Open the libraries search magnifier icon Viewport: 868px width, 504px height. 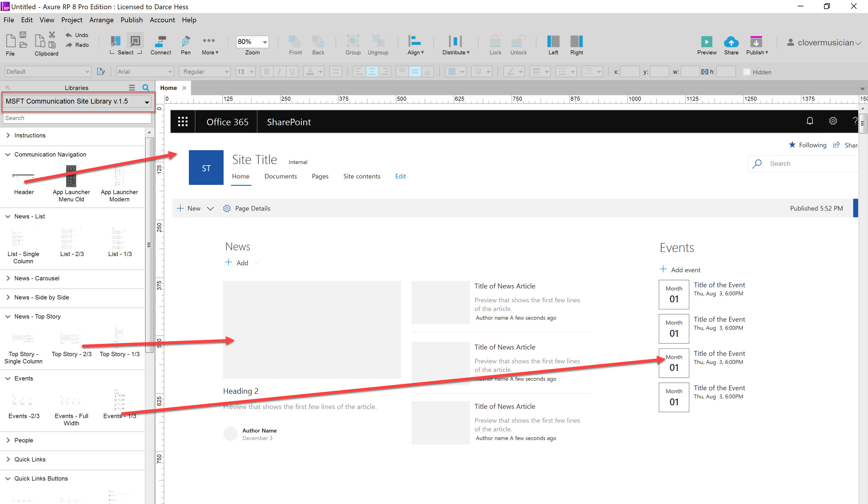coord(146,88)
